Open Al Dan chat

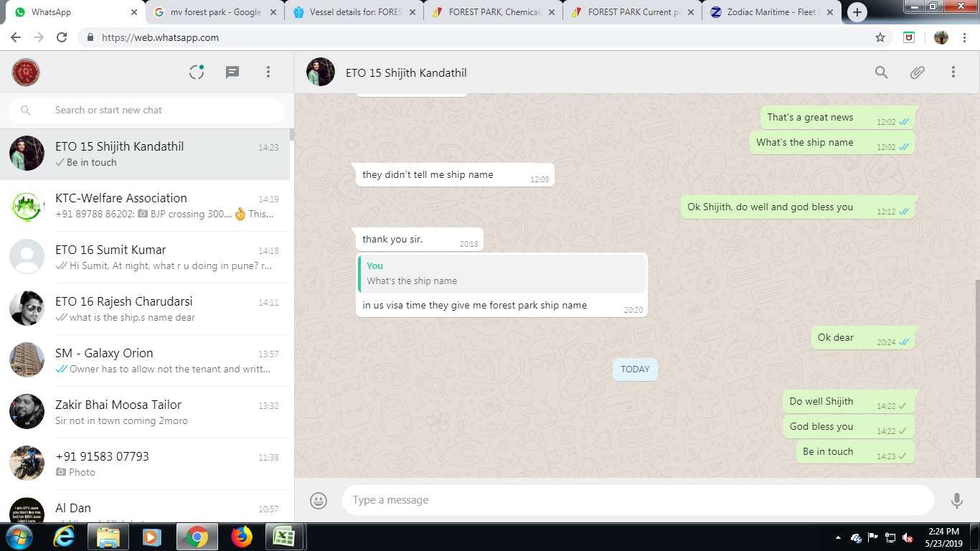(146, 507)
